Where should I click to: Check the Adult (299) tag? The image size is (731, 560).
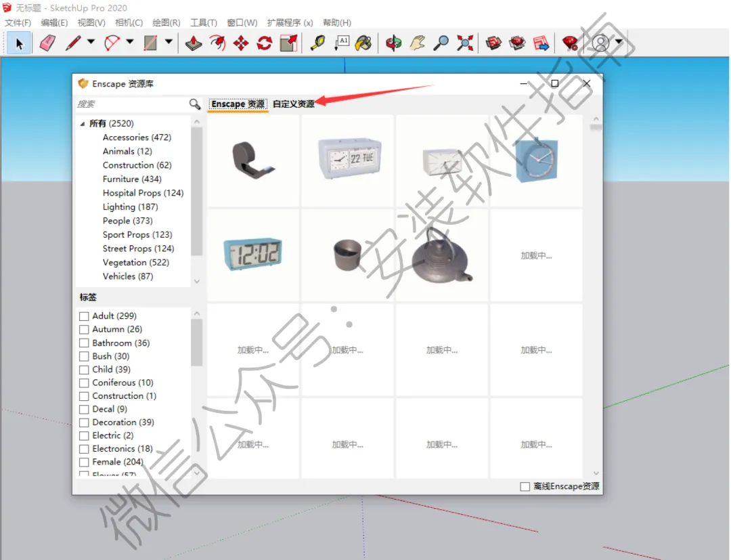[84, 316]
